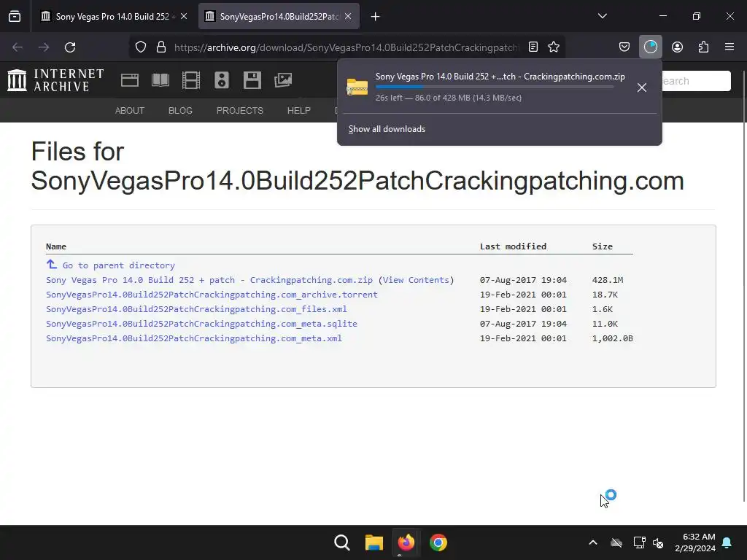Reload the current page
Screen dimensions: 747x560
70,47
